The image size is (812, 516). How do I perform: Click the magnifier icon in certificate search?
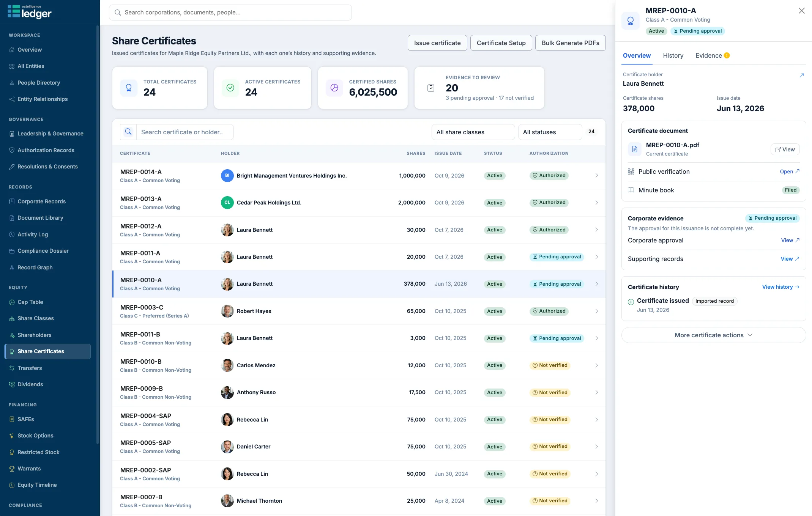pyautogui.click(x=128, y=132)
